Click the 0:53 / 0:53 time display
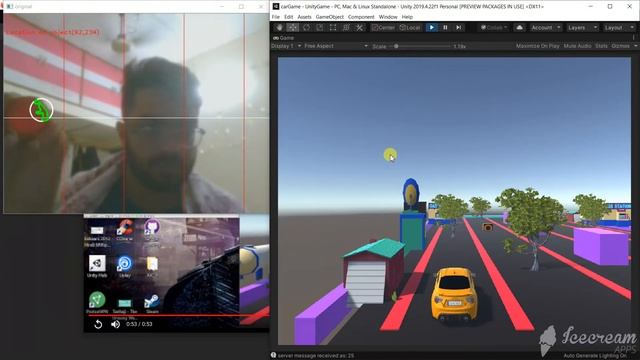Screen dimensions: 640x360 139,324
